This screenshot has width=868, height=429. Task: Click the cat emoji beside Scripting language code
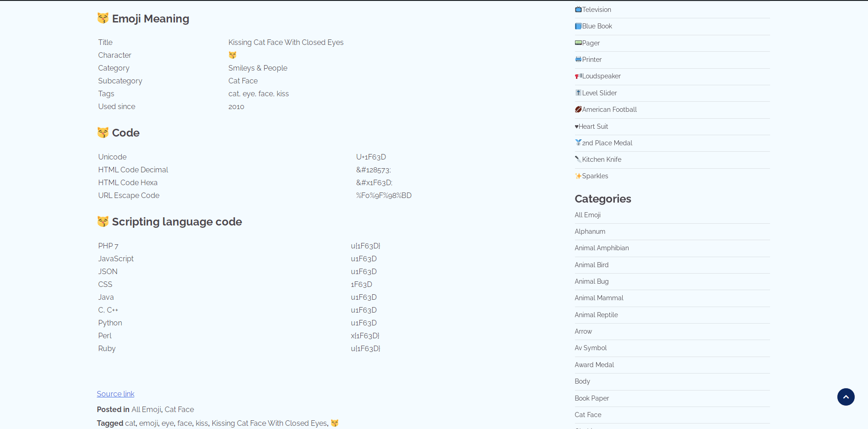pyautogui.click(x=103, y=221)
